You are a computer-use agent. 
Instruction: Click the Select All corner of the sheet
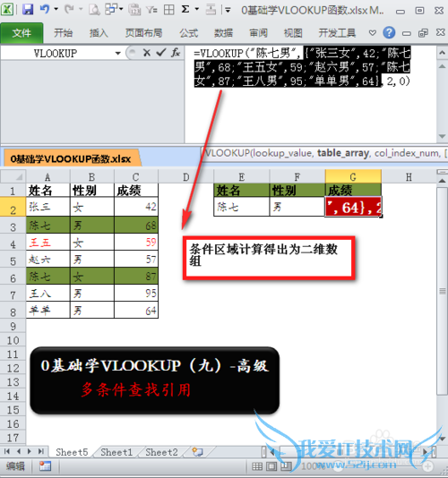(13, 176)
